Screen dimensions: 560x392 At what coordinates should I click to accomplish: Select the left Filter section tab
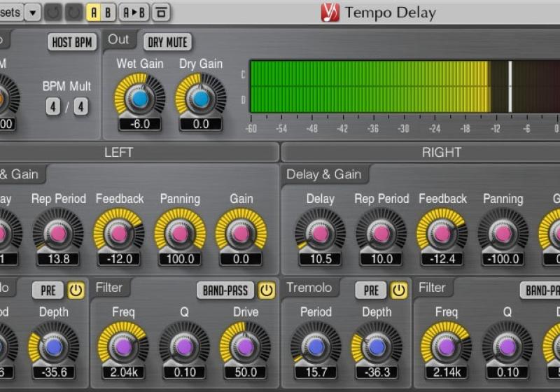click(109, 288)
